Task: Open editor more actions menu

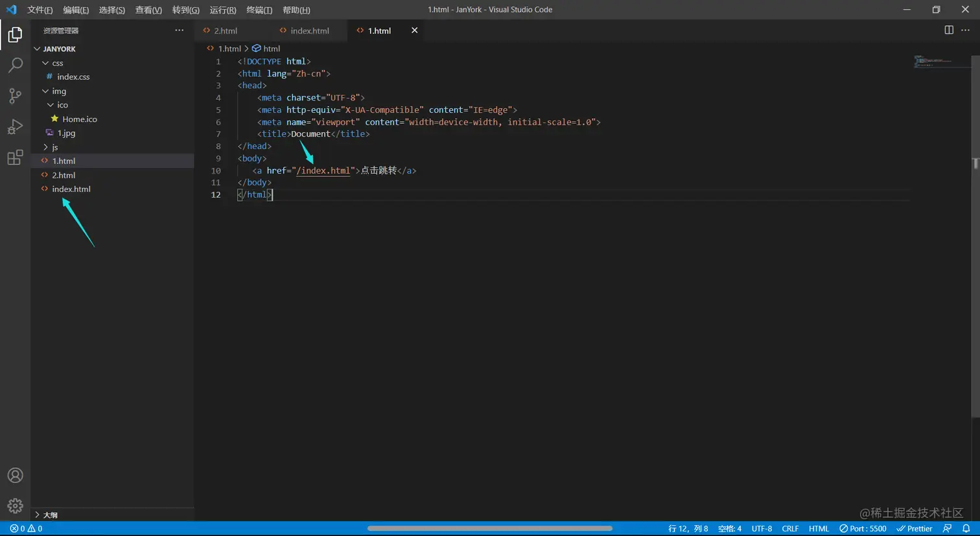Action: tap(966, 30)
